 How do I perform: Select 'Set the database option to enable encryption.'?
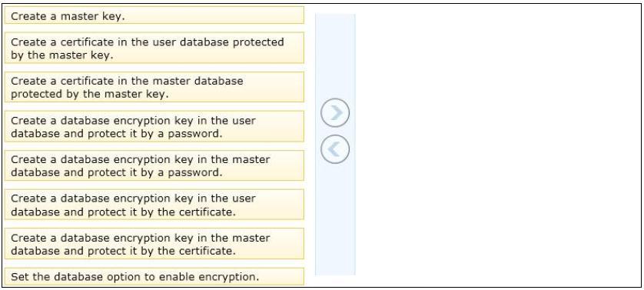154,276
